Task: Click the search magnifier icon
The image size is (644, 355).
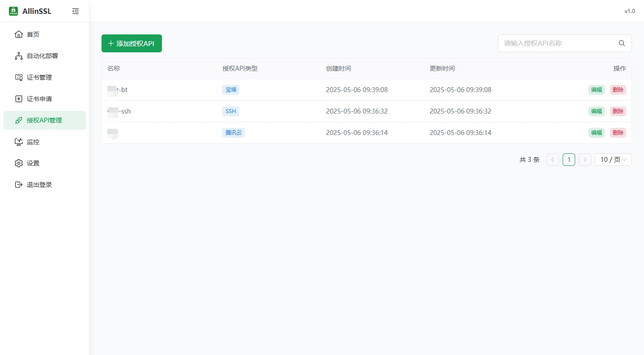Action: point(622,43)
